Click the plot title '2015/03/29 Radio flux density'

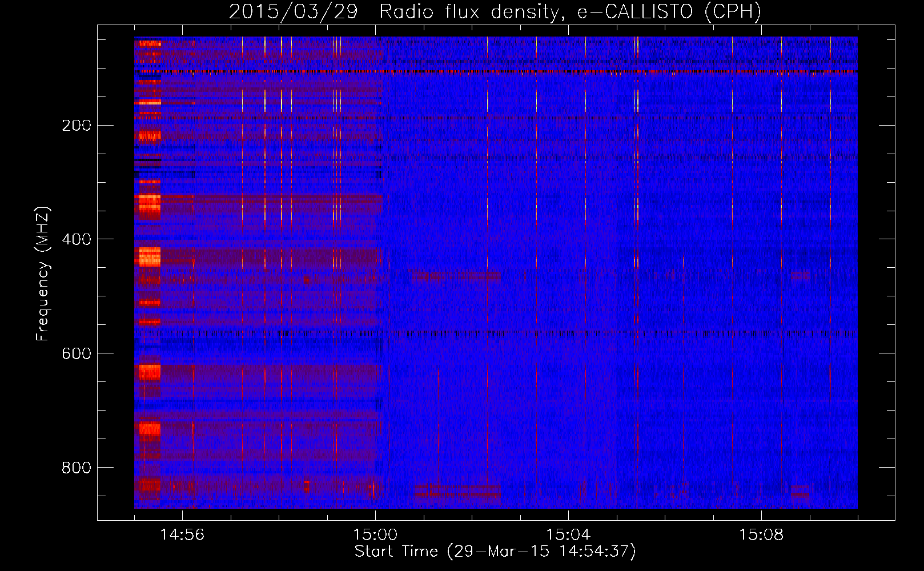tap(393, 12)
